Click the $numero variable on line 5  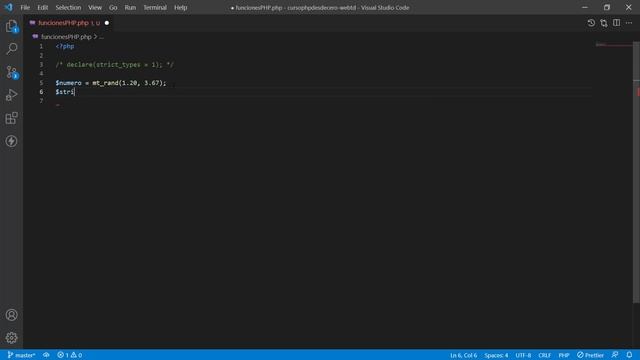[69, 83]
